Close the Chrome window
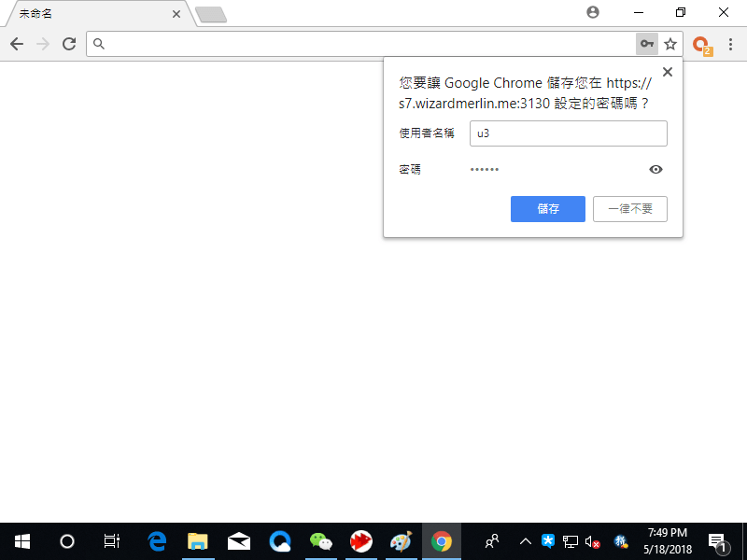Screen dimensions: 747x560 (x=723, y=12)
